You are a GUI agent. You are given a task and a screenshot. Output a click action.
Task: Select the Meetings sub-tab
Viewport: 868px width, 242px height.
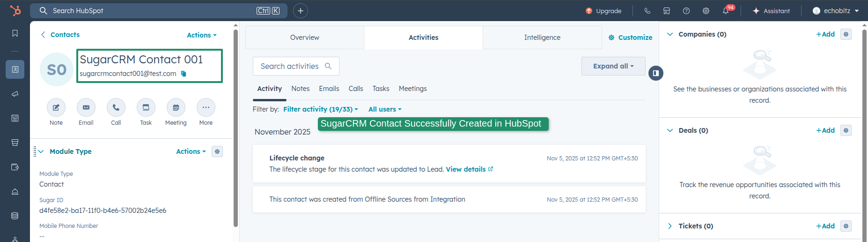pos(413,89)
